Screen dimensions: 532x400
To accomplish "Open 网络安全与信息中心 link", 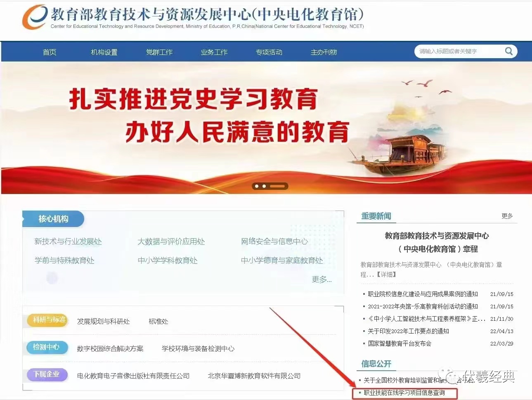I will tap(274, 241).
